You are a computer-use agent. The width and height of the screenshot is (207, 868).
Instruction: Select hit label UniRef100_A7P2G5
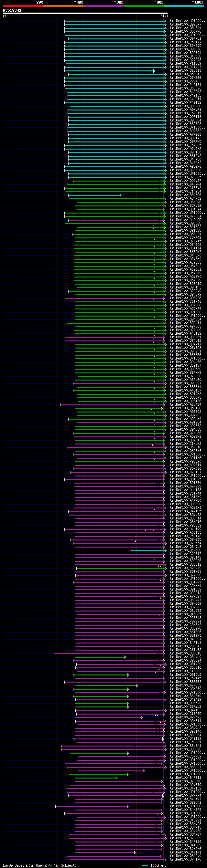(186, 177)
